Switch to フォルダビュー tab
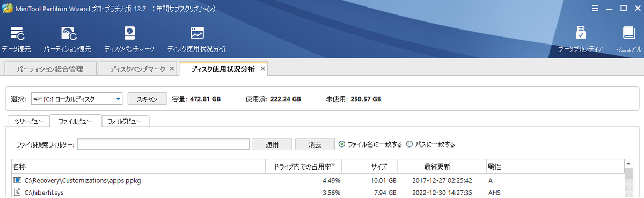644x198 pixels. pos(125,121)
